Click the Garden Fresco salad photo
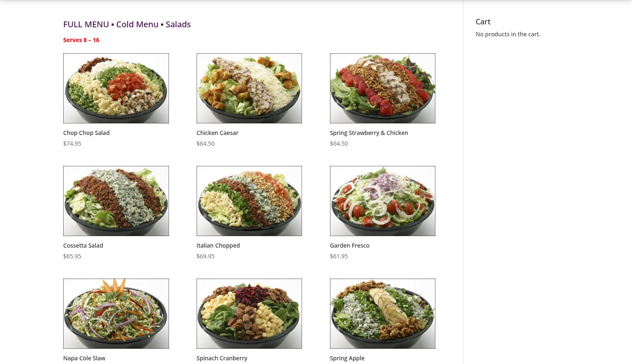This screenshot has width=632, height=364. pyautogui.click(x=383, y=201)
